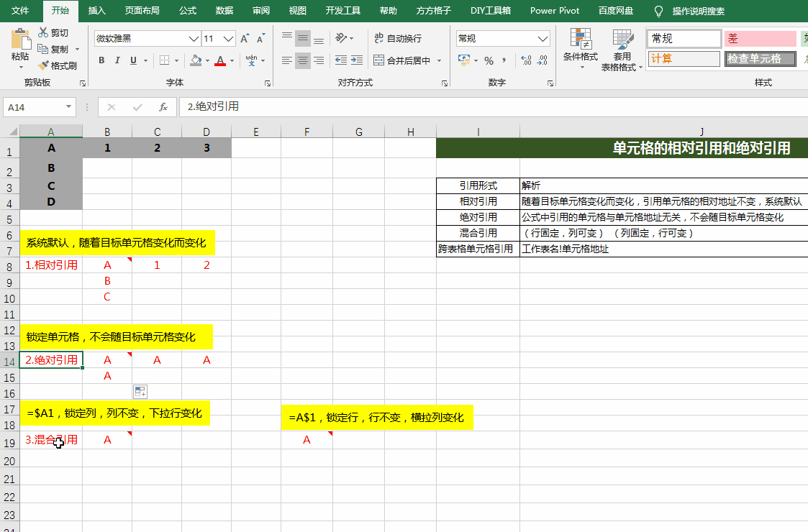Image resolution: width=808 pixels, height=532 pixels.
Task: Expand font group dialog launcher
Action: point(268,83)
